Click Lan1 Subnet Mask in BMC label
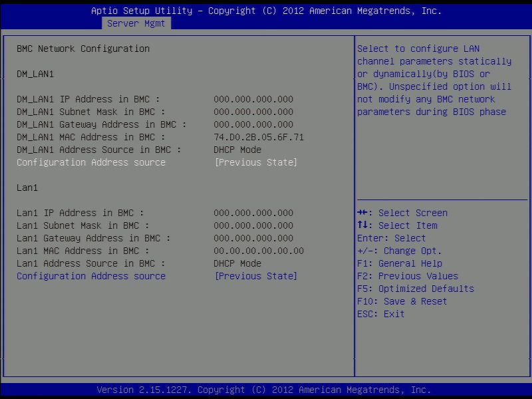This screenshot has height=399, width=532. 82,225
